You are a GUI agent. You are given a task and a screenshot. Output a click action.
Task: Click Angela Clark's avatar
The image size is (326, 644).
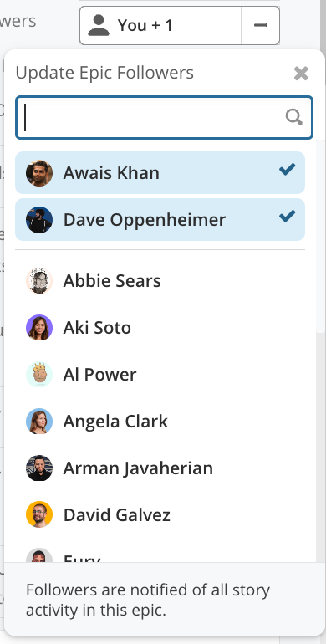[39, 422]
